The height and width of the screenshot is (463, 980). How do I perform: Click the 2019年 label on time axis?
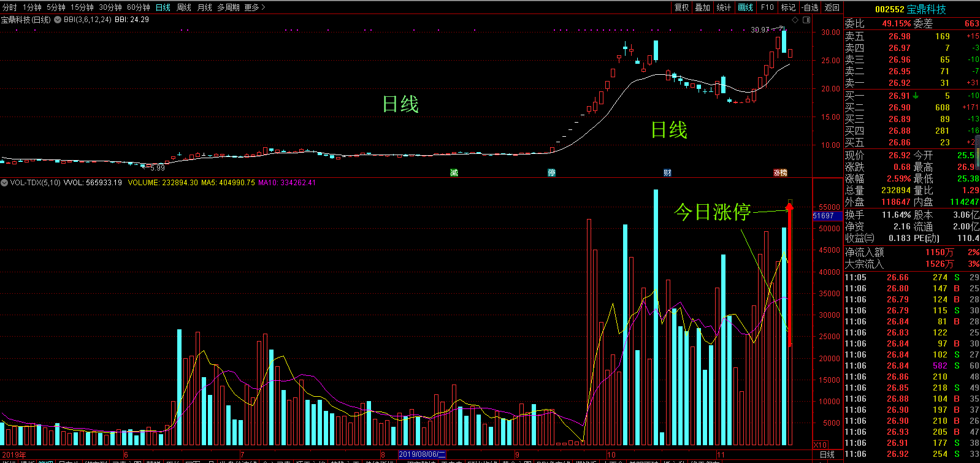[13, 454]
